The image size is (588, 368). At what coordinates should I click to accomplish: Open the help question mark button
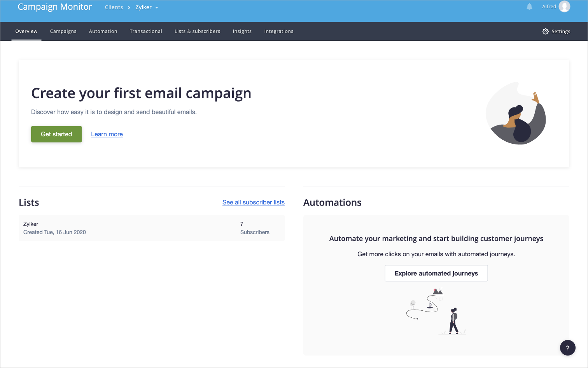click(568, 348)
